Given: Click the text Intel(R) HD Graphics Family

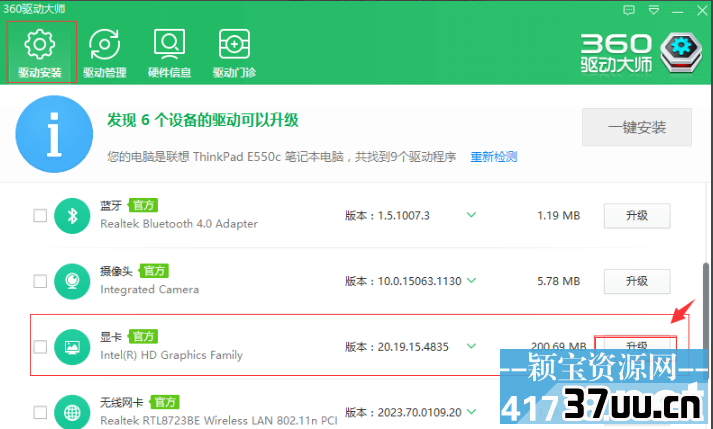Looking at the screenshot, I should [x=171, y=355].
